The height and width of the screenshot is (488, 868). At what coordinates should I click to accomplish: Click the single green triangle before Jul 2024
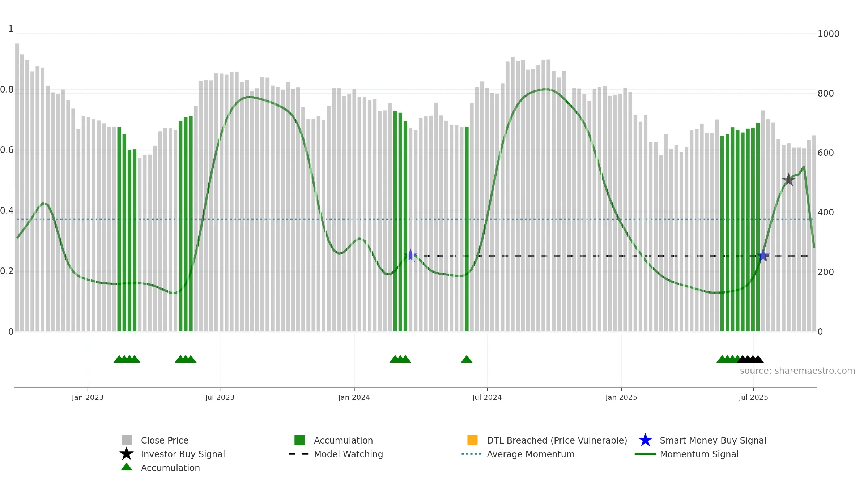tap(467, 359)
